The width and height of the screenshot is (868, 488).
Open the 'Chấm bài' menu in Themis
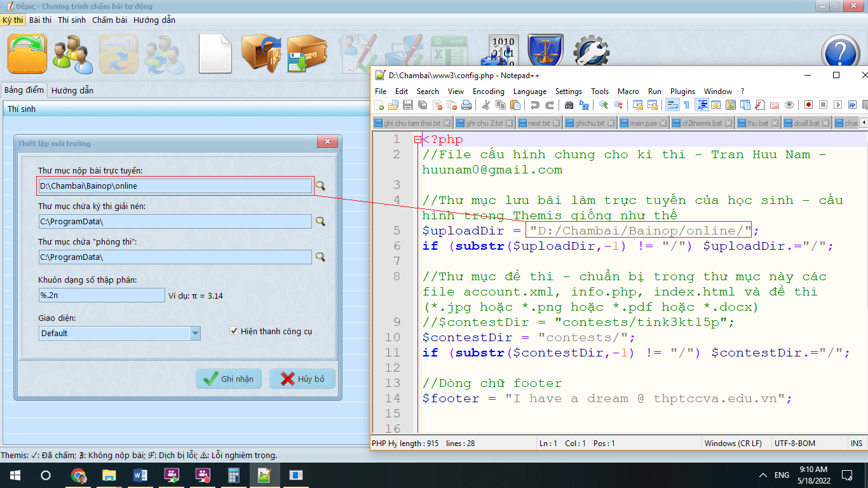click(x=109, y=20)
